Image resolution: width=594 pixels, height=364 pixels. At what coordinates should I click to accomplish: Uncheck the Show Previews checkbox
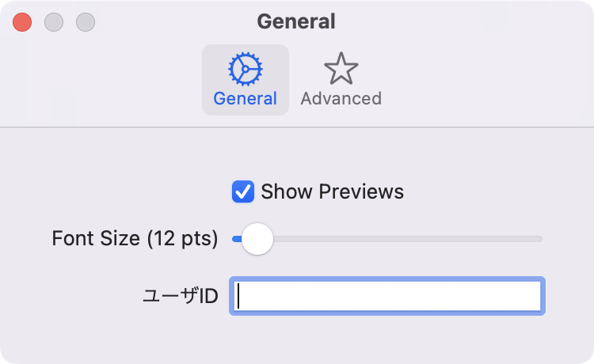click(243, 191)
